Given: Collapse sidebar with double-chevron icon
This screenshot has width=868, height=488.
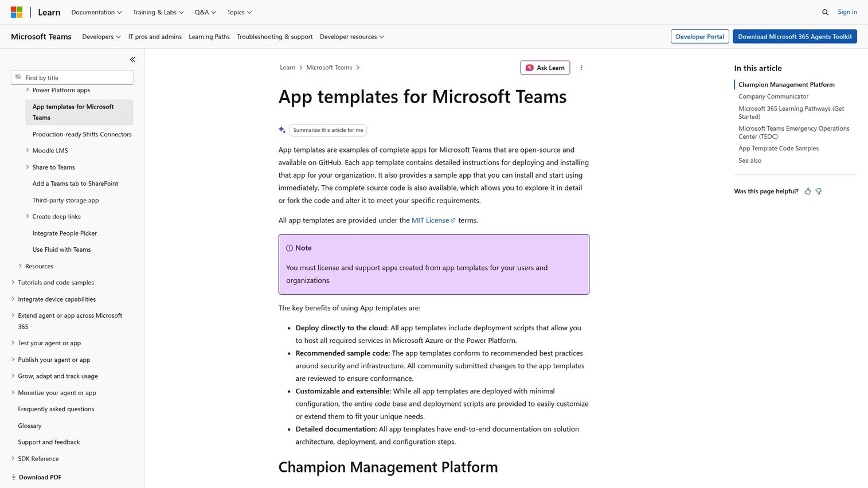Looking at the screenshot, I should (x=132, y=60).
